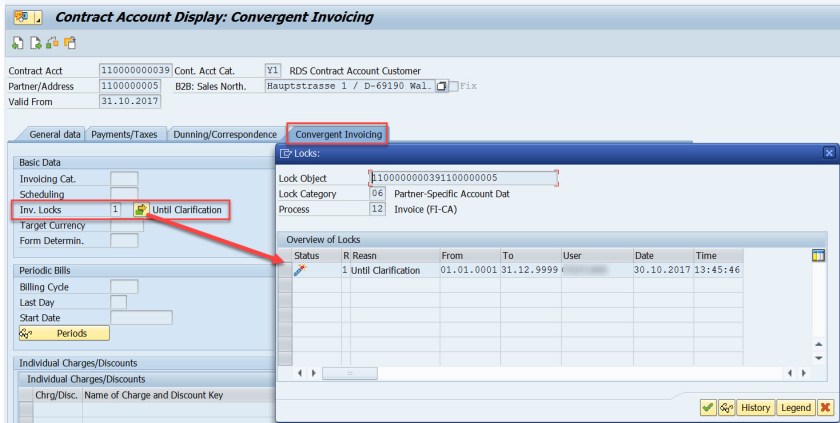Select the first row selector in locks table
The image size is (840, 423).
click(x=285, y=270)
